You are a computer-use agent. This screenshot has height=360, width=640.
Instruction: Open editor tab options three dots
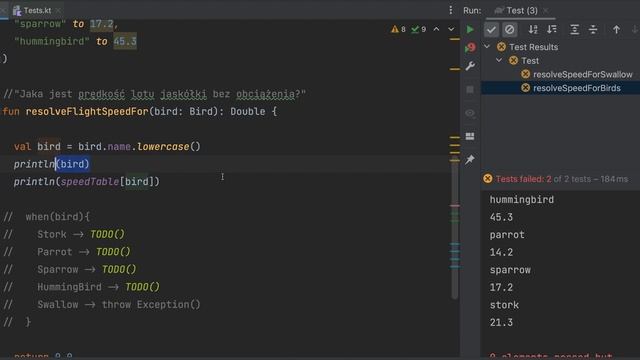tap(451, 10)
